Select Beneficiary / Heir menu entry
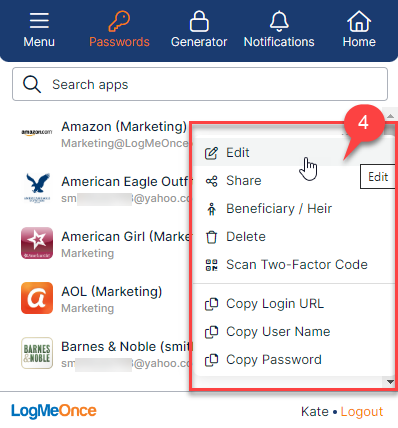This screenshot has height=428, width=398. [x=293, y=209]
